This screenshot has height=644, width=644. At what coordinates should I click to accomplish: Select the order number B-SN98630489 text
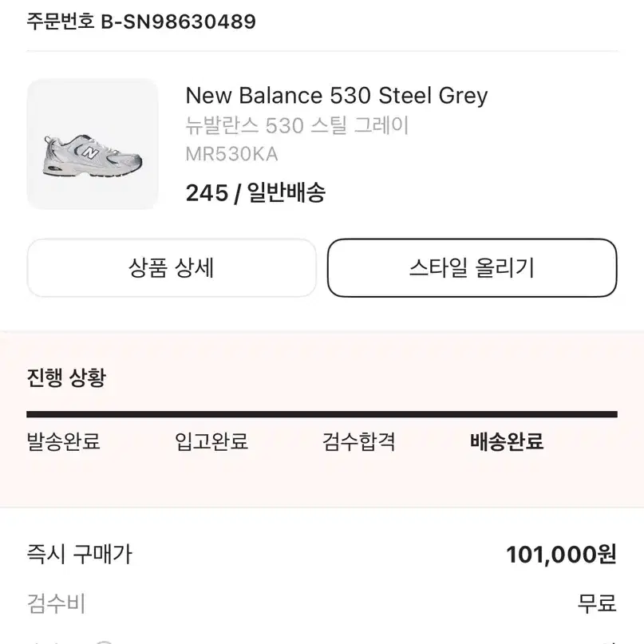(179, 22)
